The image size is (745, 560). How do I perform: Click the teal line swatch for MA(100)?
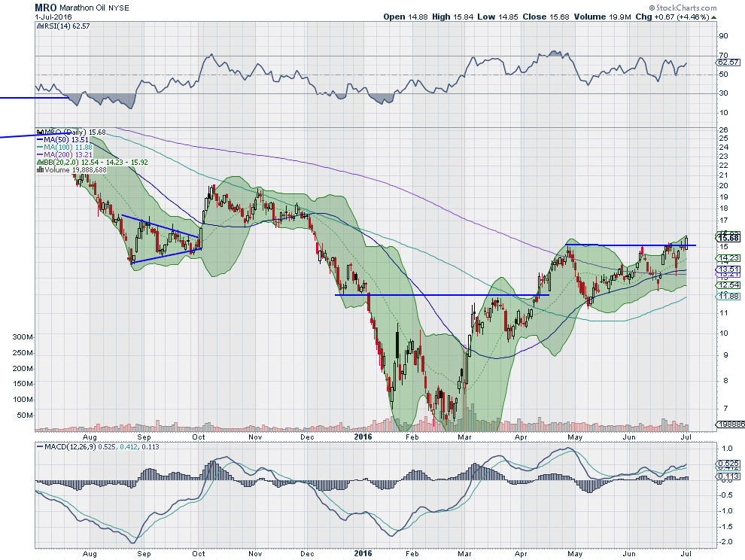(40, 148)
